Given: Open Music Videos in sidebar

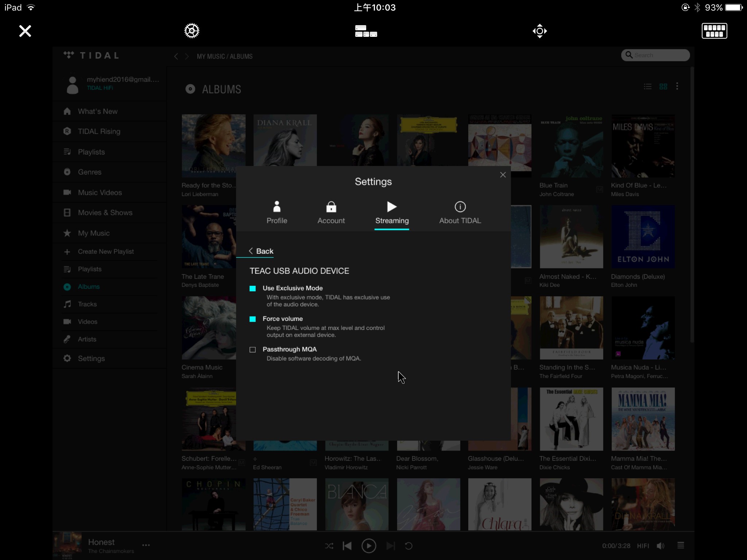Looking at the screenshot, I should click(109, 192).
